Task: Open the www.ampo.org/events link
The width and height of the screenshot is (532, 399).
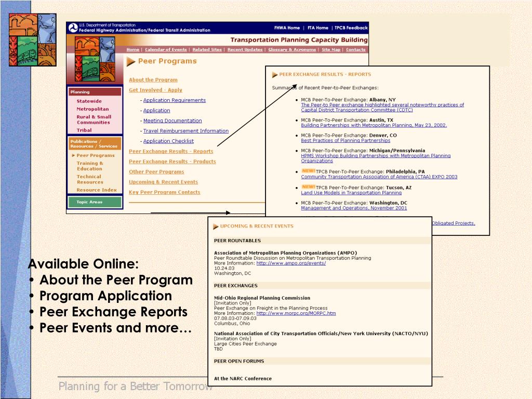Action: pos(291,263)
